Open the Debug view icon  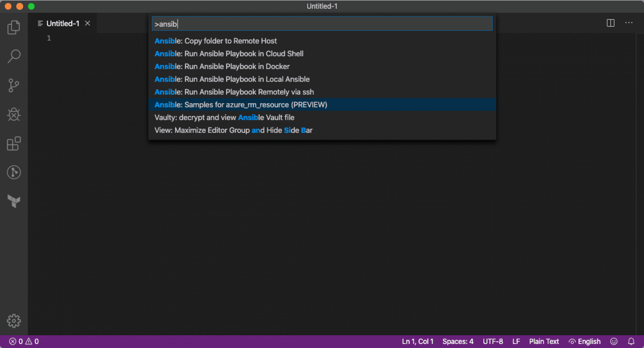tap(14, 114)
